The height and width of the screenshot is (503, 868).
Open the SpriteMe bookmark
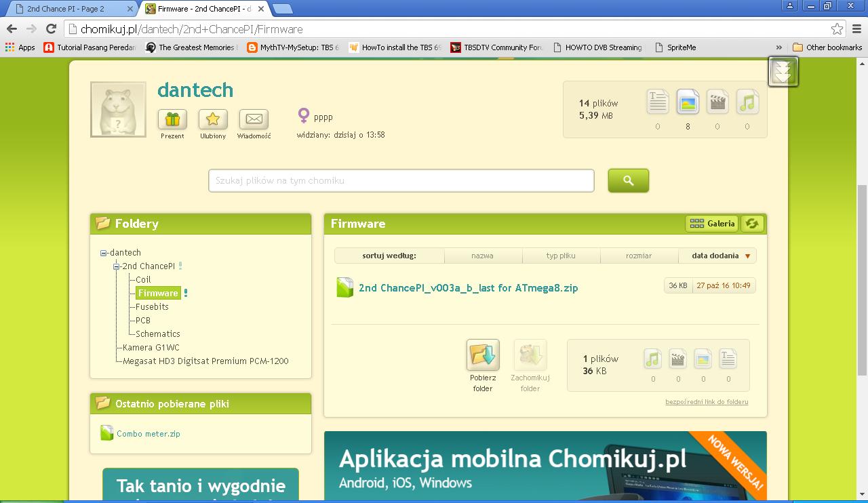(x=675, y=47)
